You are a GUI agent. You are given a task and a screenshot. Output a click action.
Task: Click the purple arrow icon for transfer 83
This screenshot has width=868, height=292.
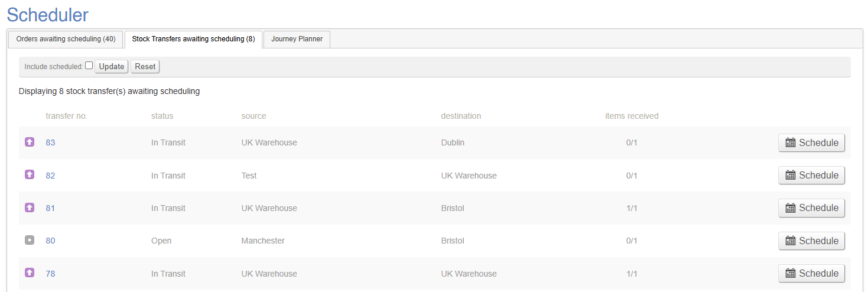(30, 142)
